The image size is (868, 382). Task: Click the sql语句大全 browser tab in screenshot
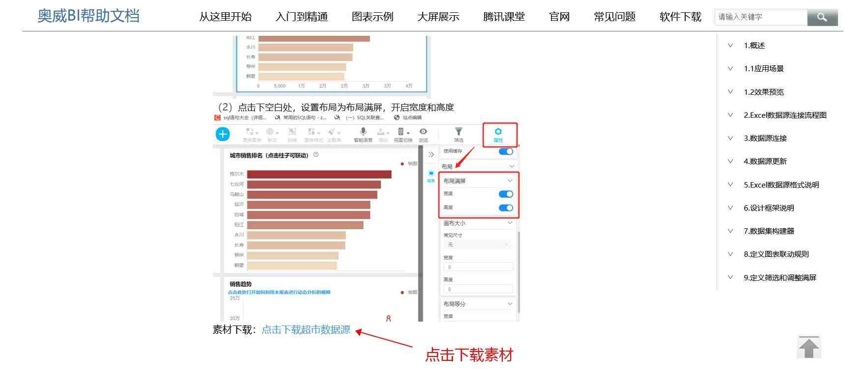pos(240,118)
